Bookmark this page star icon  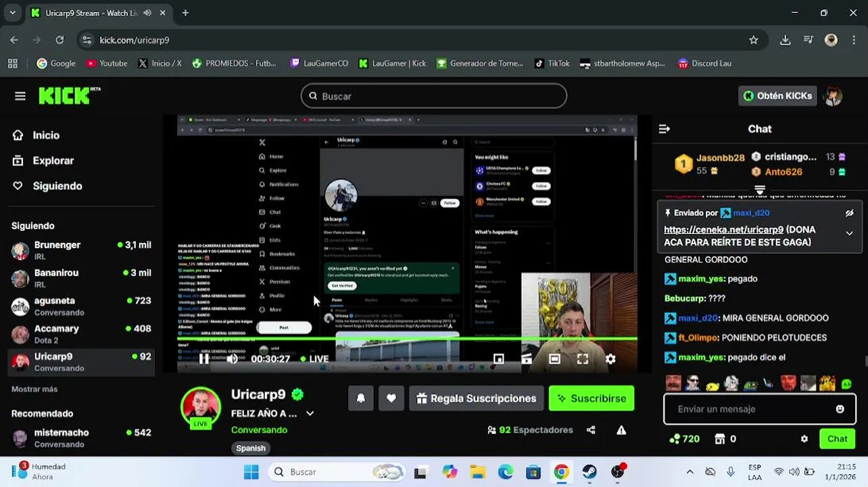pos(753,40)
